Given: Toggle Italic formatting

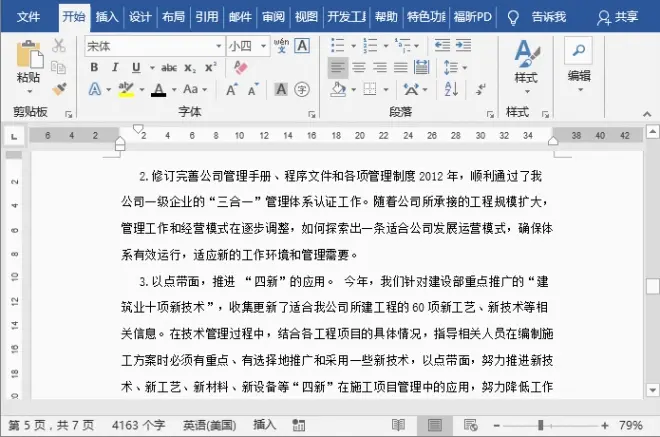Looking at the screenshot, I should [115, 67].
